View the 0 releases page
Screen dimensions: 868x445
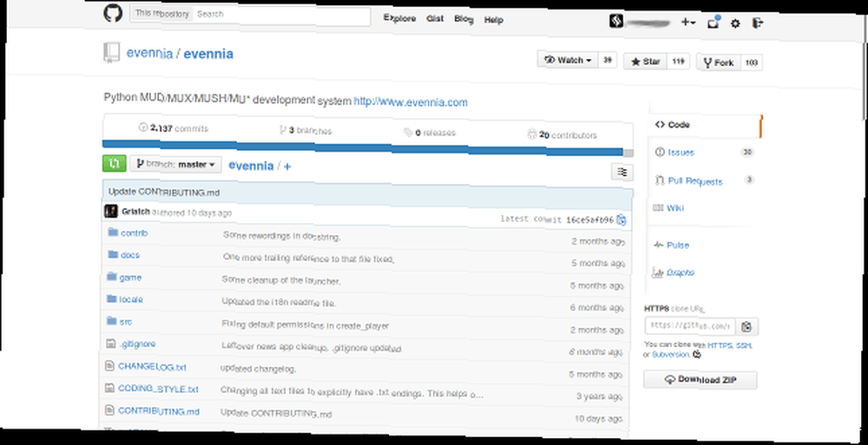pyautogui.click(x=430, y=133)
